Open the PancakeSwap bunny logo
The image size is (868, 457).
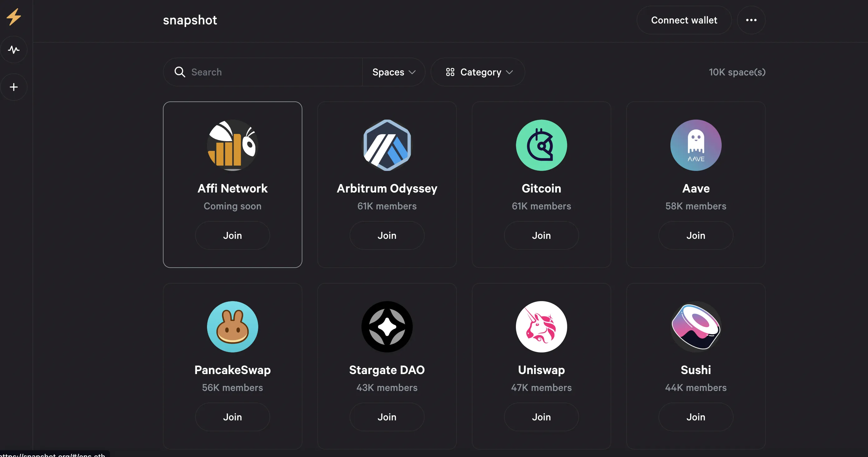(x=233, y=326)
